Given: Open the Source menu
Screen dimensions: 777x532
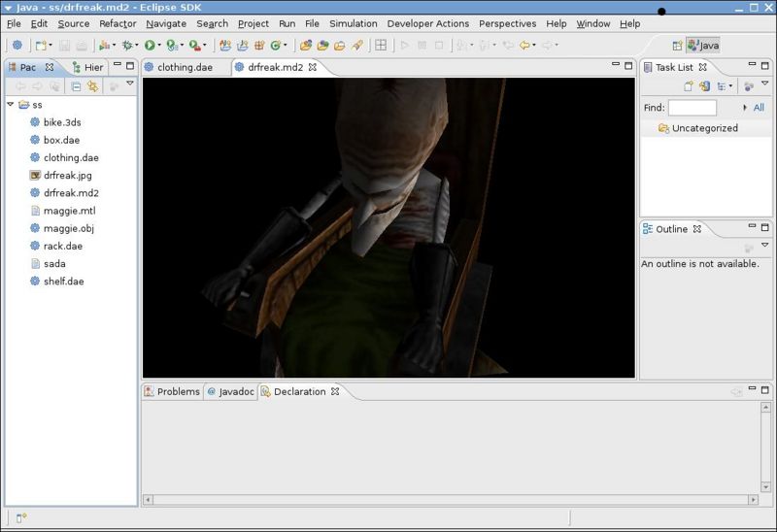Looking at the screenshot, I should tap(74, 23).
